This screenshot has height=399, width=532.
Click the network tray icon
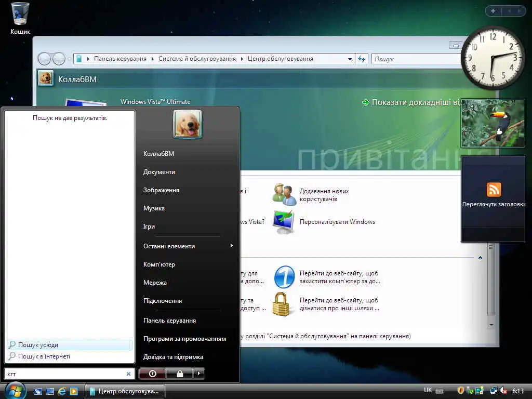tap(494, 391)
